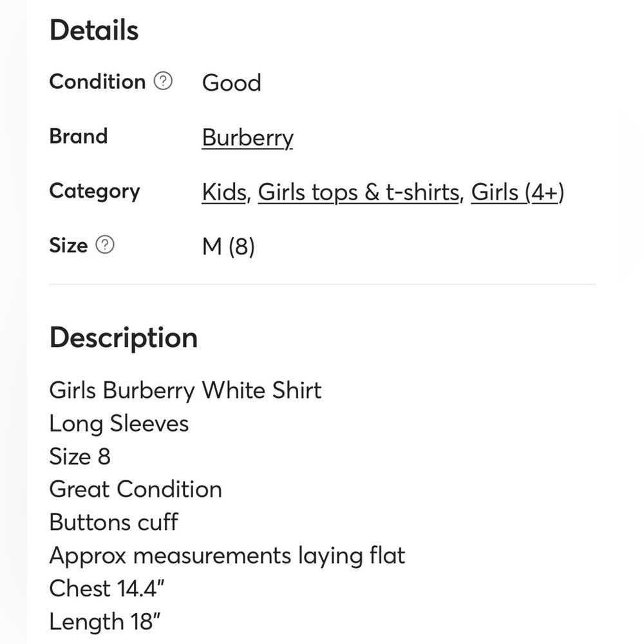Click the Long Sleeves description line

[119, 424]
